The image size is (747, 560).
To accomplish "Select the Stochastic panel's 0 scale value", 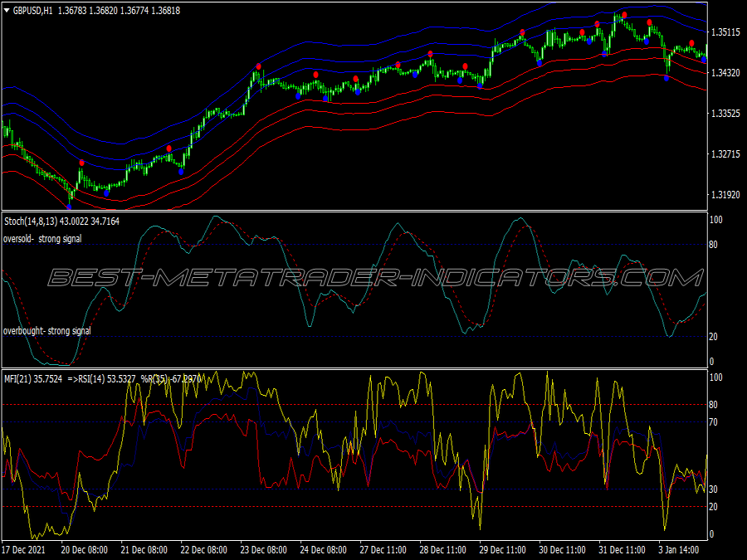I will coord(712,362).
